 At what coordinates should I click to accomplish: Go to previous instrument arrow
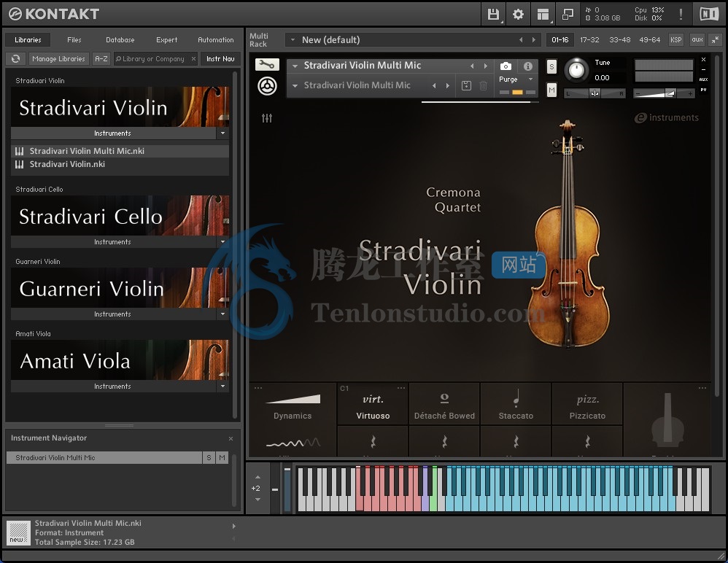tap(472, 66)
